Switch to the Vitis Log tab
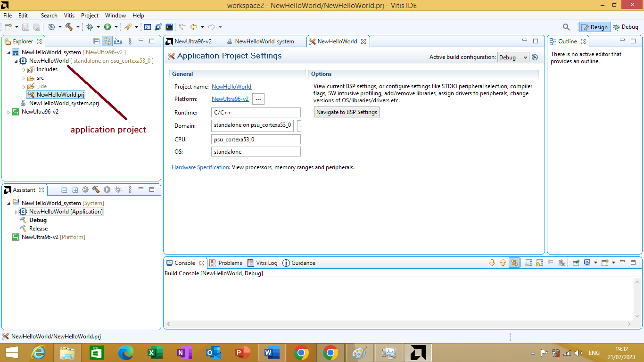The width and height of the screenshot is (644, 362). (262, 263)
